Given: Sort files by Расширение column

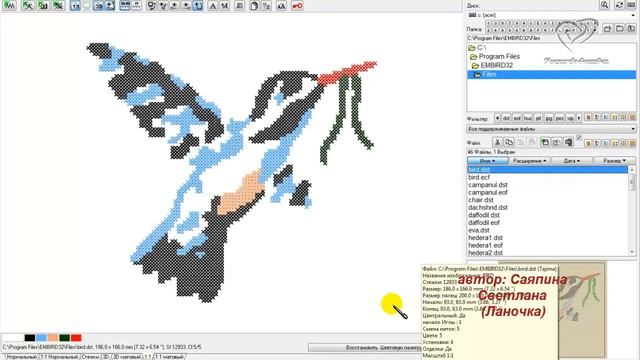Looking at the screenshot, I should (x=529, y=161).
